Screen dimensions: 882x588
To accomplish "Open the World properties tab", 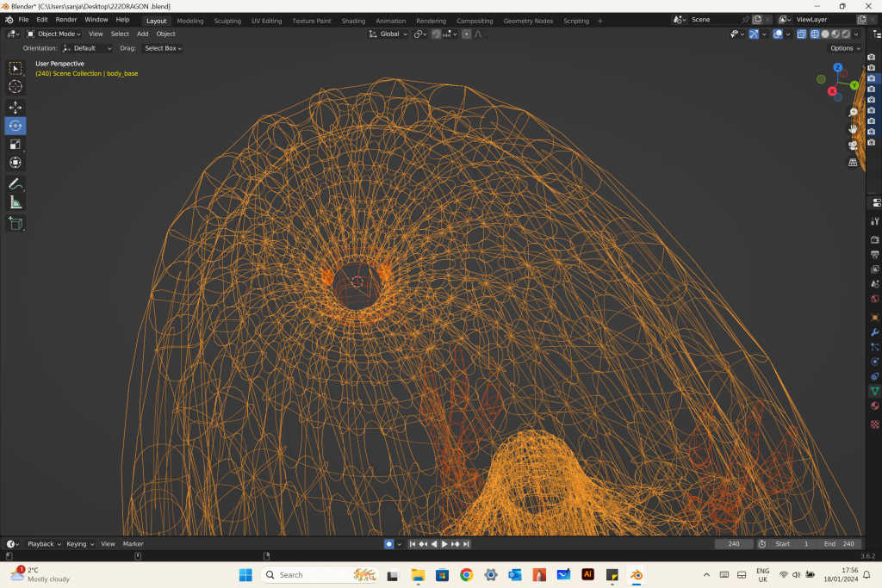I will (x=875, y=299).
